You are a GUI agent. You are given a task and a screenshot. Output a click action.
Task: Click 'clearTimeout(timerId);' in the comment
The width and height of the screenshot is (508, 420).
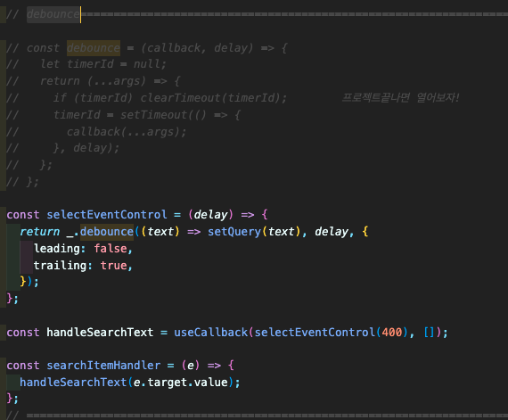point(214,97)
